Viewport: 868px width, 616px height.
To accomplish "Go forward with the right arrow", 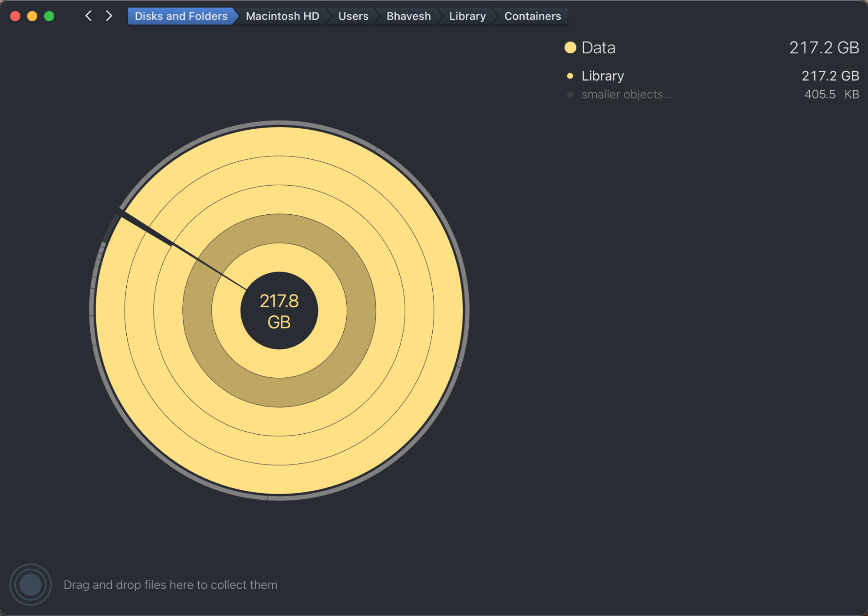I will click(x=109, y=16).
